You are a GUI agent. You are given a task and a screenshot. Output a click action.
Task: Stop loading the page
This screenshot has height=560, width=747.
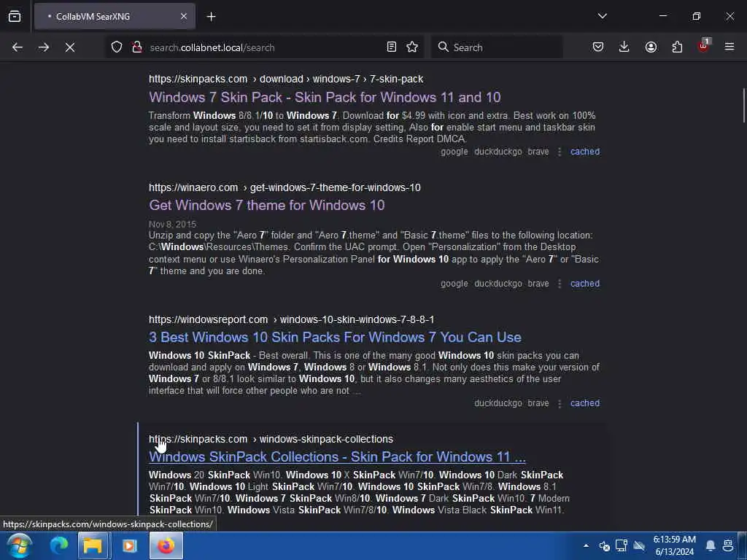69,47
